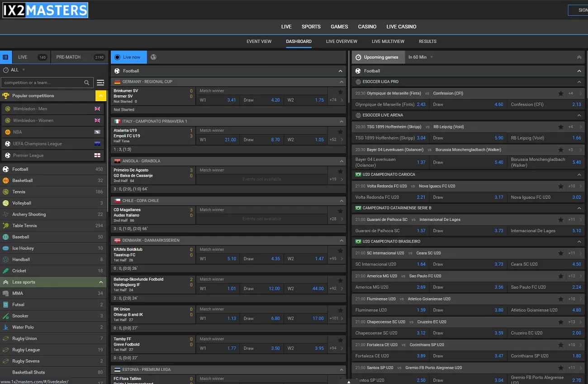Collapse the U20 Campeonato Carioca section
Image resolution: width=588 pixels, height=384 pixels.
click(x=579, y=174)
